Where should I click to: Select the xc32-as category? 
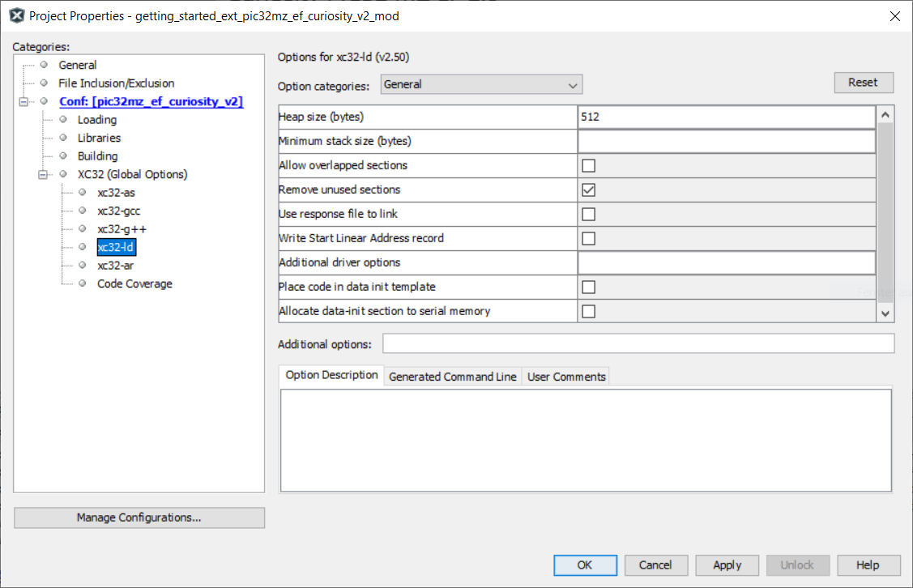coord(116,193)
